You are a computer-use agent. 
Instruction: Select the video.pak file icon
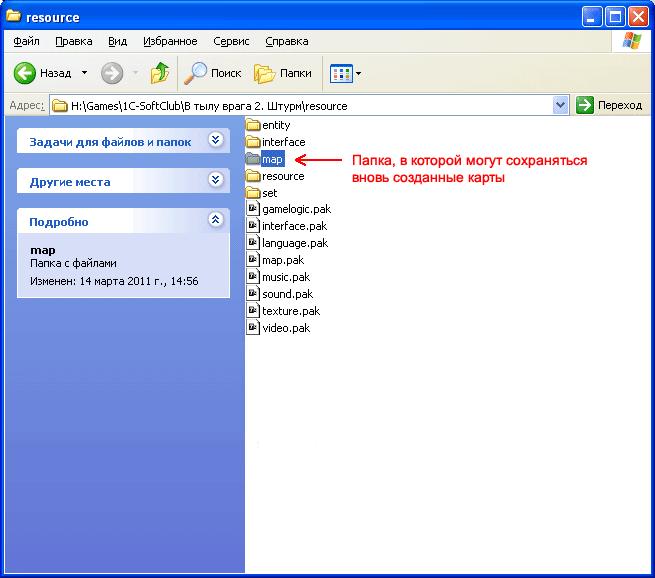(x=253, y=328)
